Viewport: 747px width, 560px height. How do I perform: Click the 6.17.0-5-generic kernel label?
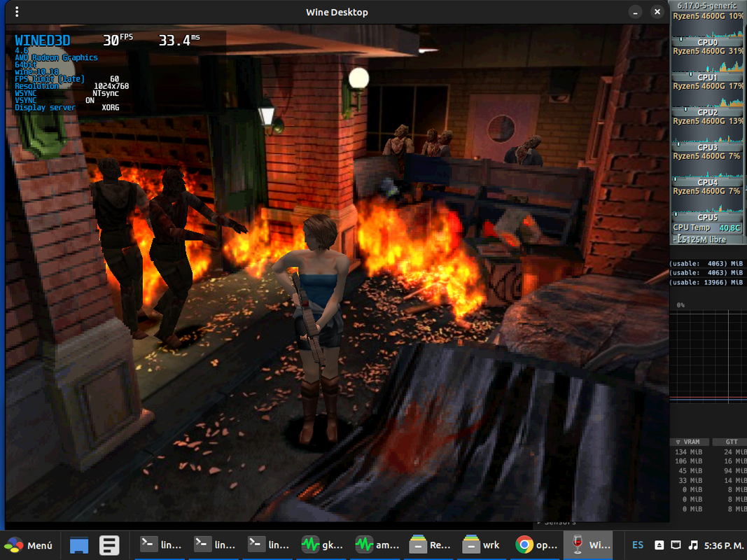pyautogui.click(x=707, y=6)
